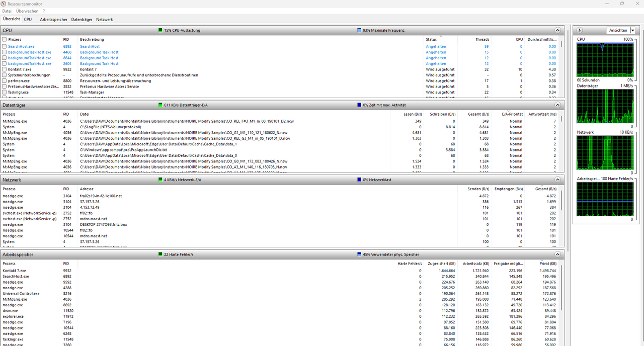The image size is (644, 346).
Task: Click the Netzwerk activity graph
Action: click(605, 154)
